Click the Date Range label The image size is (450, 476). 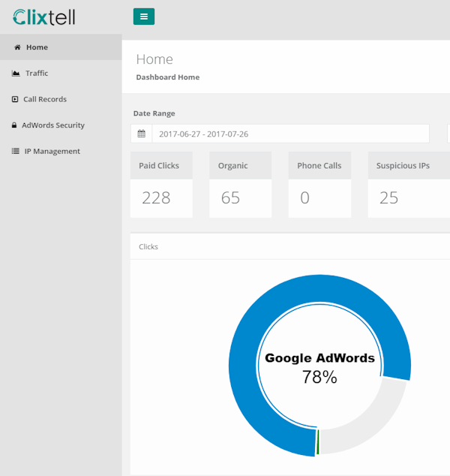click(x=154, y=113)
